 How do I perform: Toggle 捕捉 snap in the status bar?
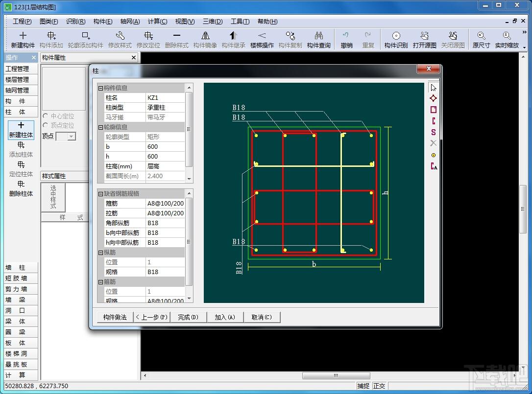[363, 386]
